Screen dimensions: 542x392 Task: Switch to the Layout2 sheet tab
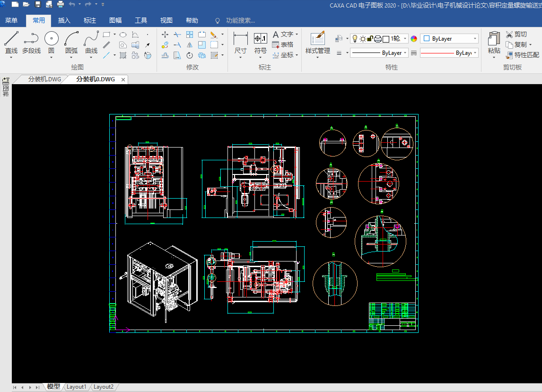pos(104,387)
